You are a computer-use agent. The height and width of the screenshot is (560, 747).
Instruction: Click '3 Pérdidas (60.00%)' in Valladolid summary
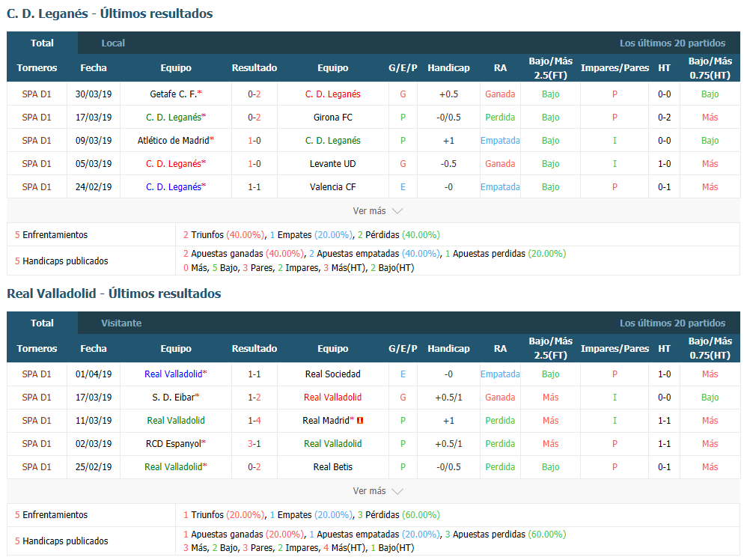pyautogui.click(x=399, y=515)
